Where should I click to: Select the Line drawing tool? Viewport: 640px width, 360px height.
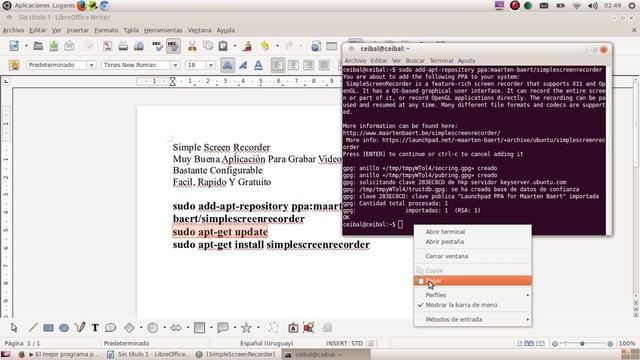click(33, 327)
